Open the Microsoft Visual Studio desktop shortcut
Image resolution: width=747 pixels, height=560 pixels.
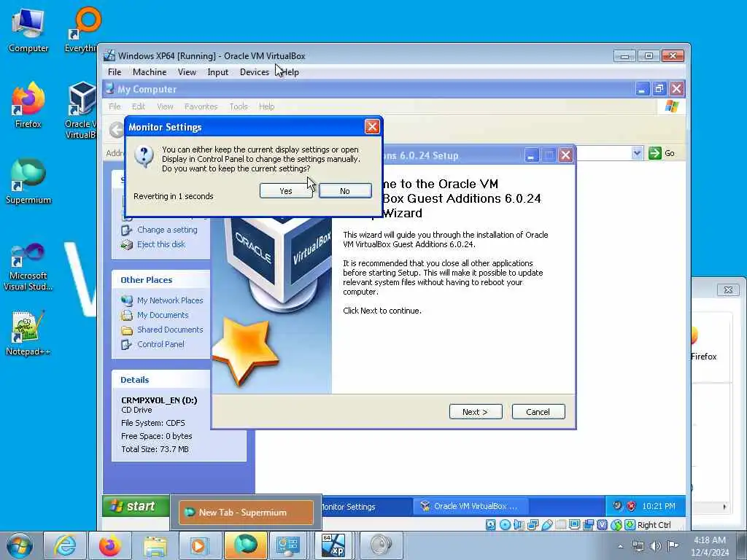(28, 267)
